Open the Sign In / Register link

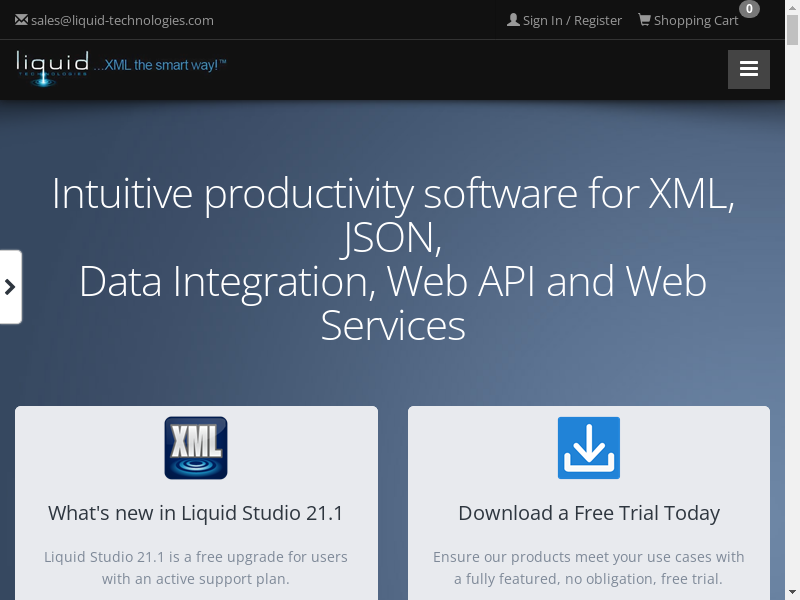click(572, 20)
